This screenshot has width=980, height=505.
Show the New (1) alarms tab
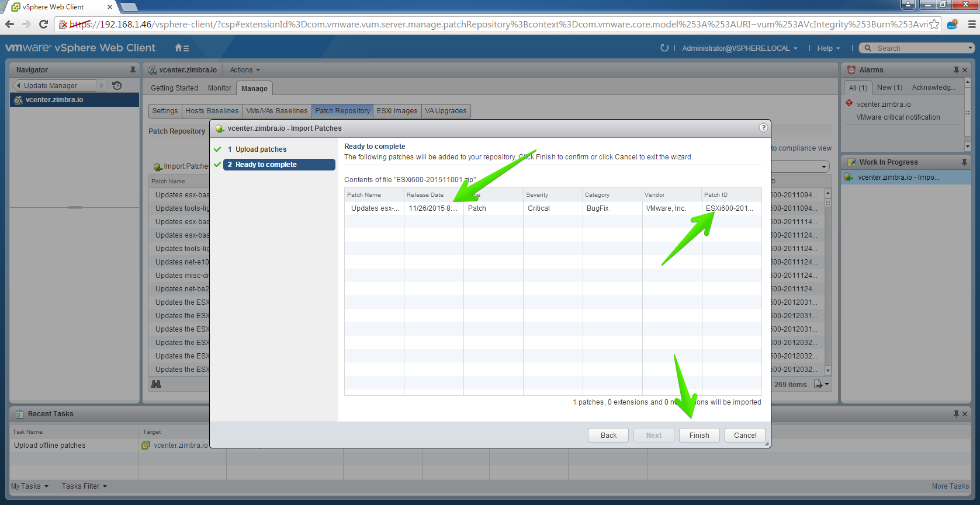pos(889,88)
